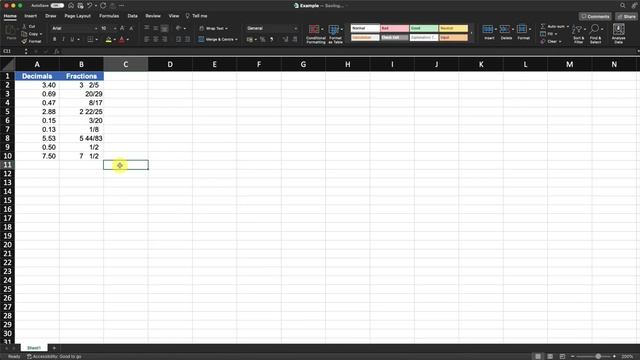Viewport: 640px width, 360px height.
Task: Toggle italic formatting
Action: click(63, 39)
